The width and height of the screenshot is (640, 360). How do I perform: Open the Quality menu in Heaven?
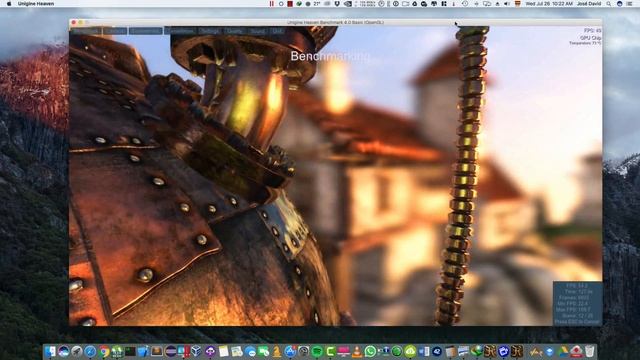[x=235, y=31]
